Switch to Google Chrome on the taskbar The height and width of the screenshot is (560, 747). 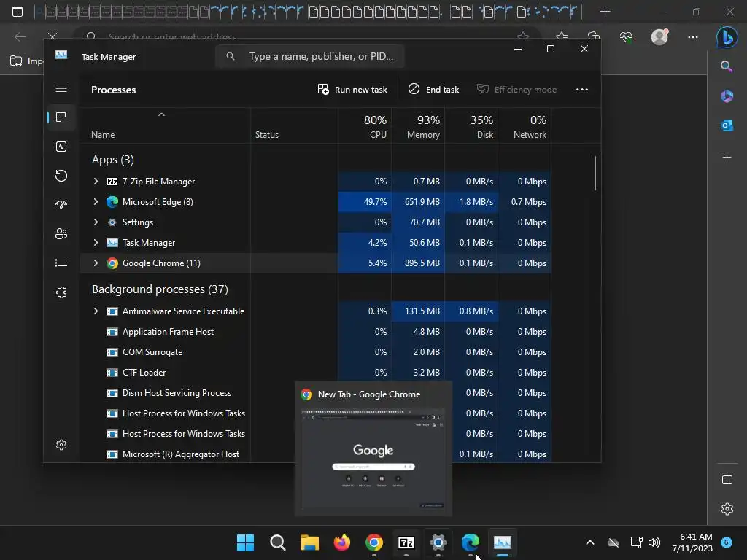tap(374, 542)
